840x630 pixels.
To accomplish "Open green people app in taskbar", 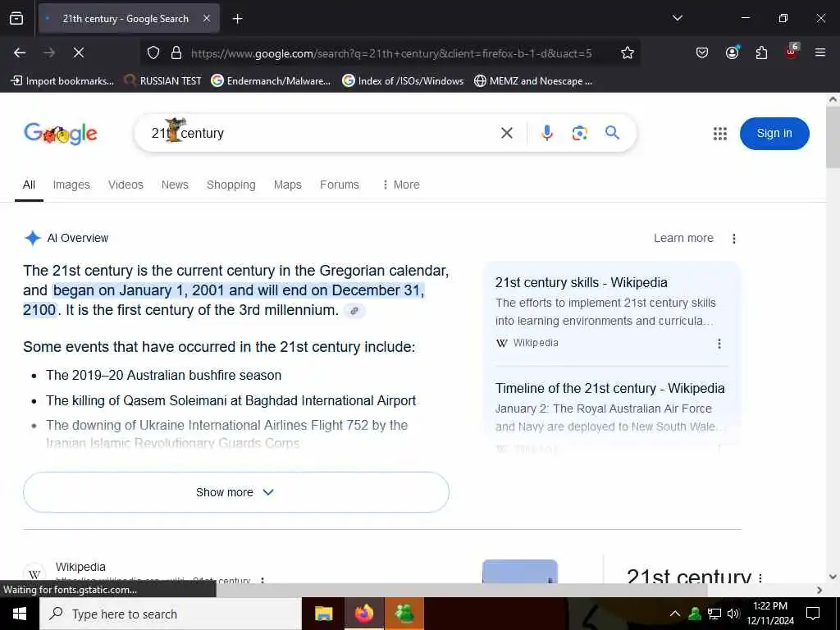I will [x=404, y=614].
